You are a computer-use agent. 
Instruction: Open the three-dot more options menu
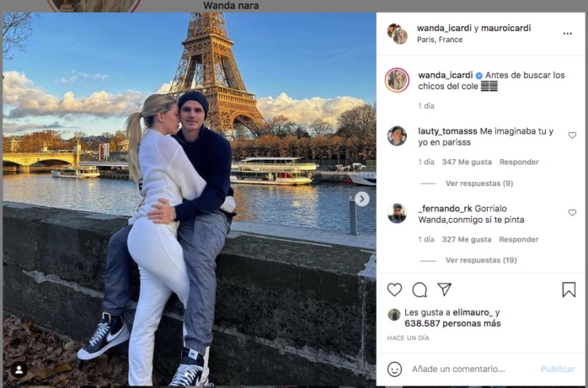[567, 33]
